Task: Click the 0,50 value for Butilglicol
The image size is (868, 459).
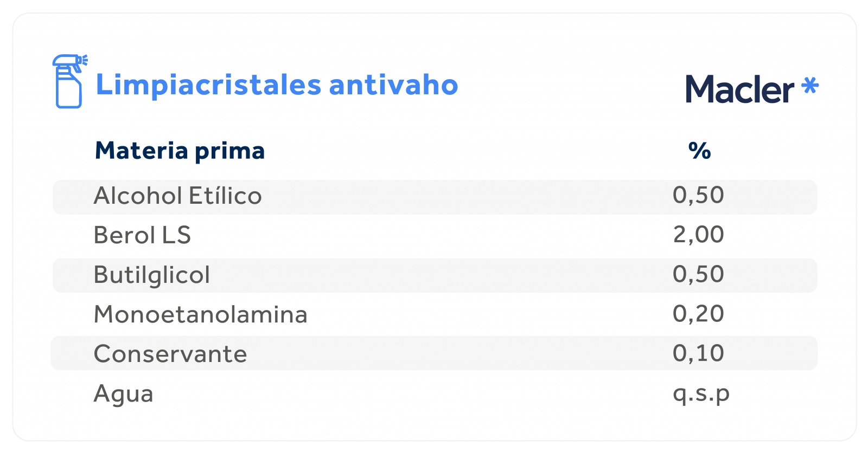Action: (698, 274)
